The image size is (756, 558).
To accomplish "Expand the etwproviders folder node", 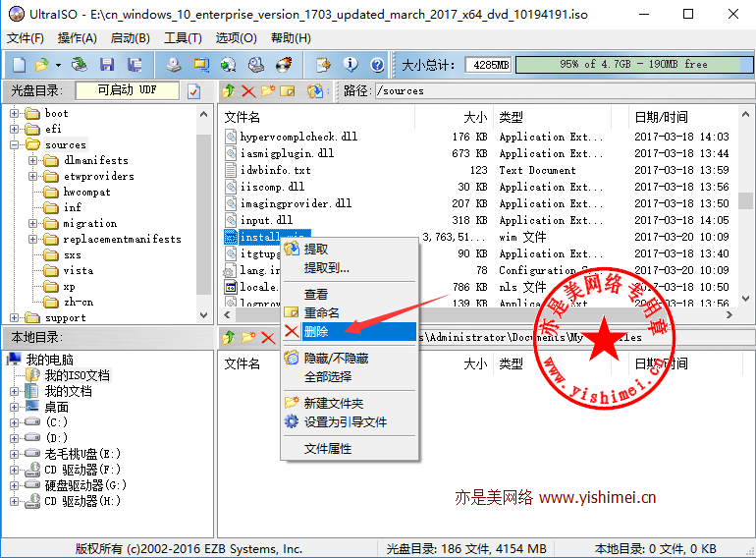I will pos(32,177).
